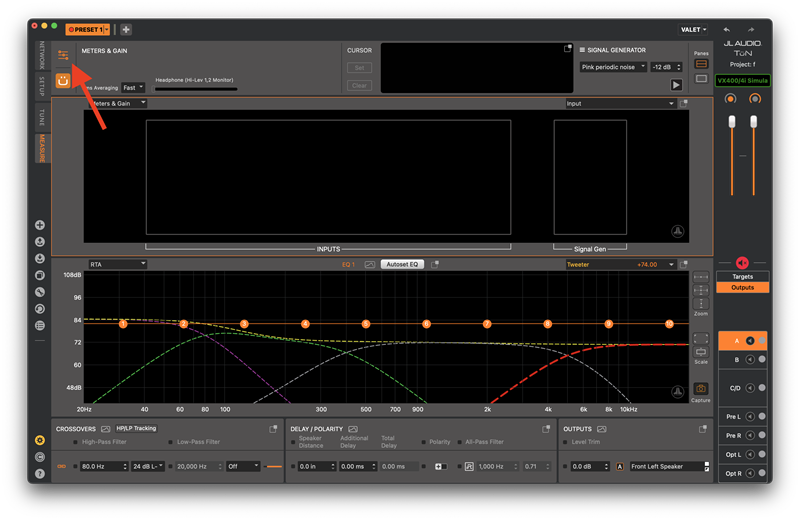
Task: Click the redo arrow icon
Action: (751, 30)
